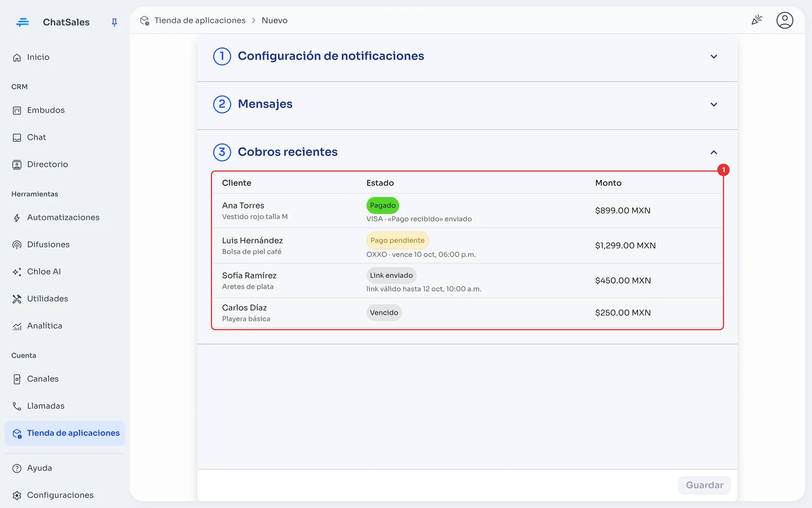Click the Vencido status badge
812x508 pixels.
384,312
